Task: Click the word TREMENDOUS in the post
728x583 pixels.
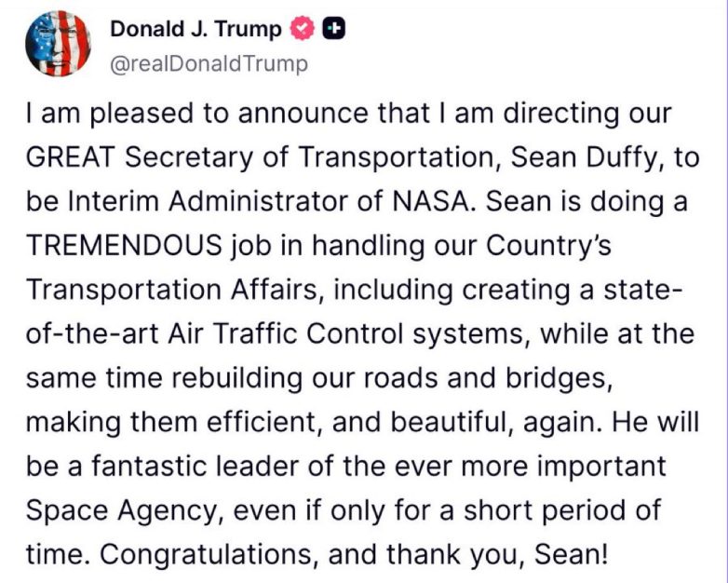Action: pyautogui.click(x=124, y=245)
